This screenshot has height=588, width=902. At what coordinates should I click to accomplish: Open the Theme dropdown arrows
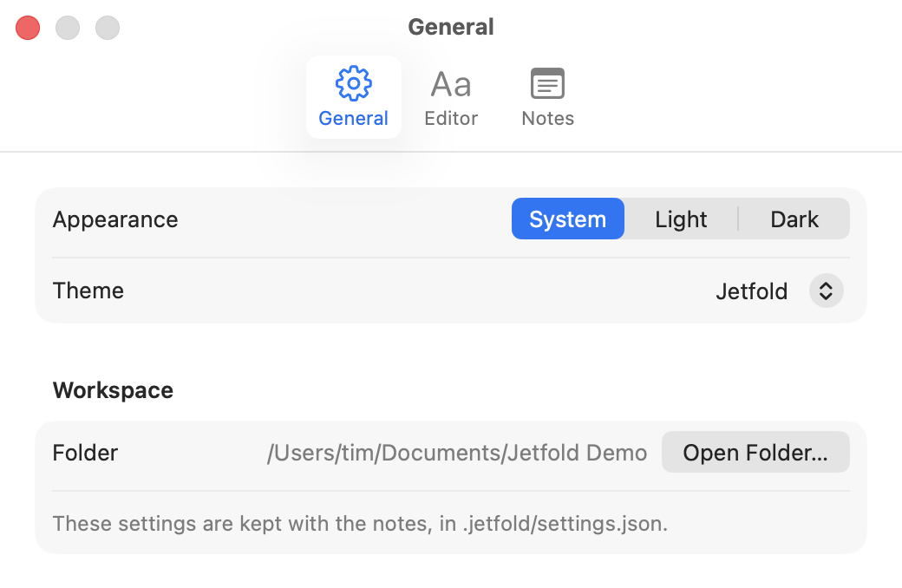[826, 291]
